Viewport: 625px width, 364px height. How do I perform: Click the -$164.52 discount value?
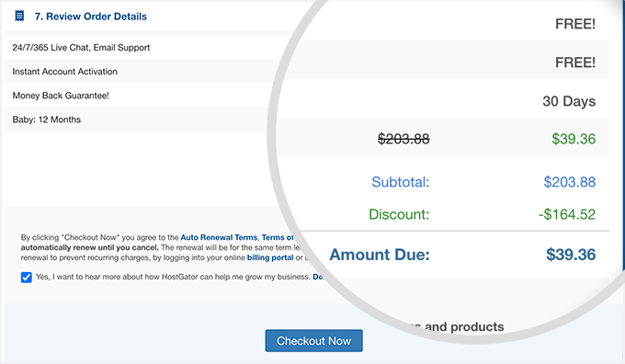coord(567,214)
